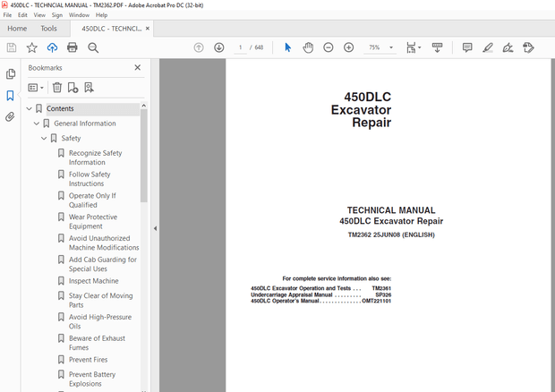Jump to Operate Only If Qualified bookmark
The width and height of the screenshot is (555, 392).
[x=92, y=200]
